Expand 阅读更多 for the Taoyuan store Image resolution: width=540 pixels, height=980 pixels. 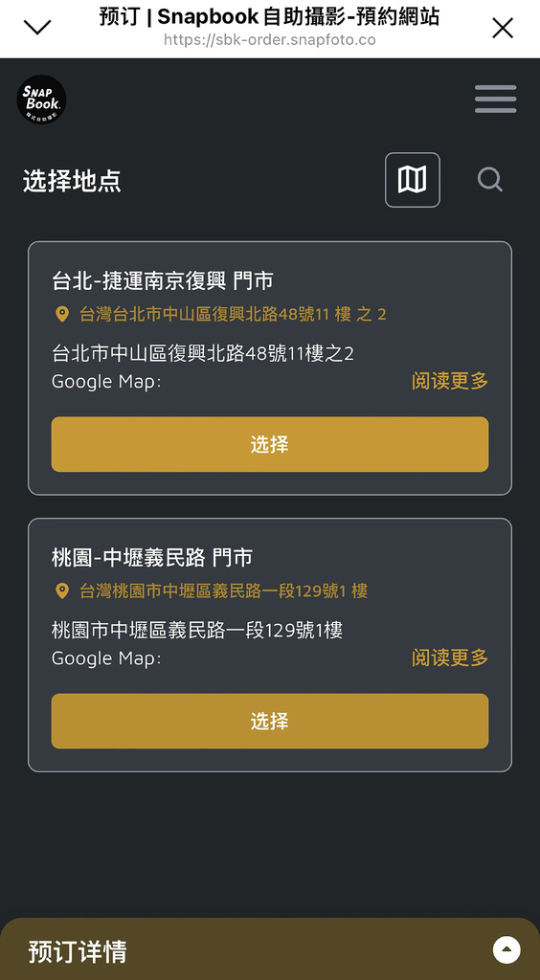450,657
